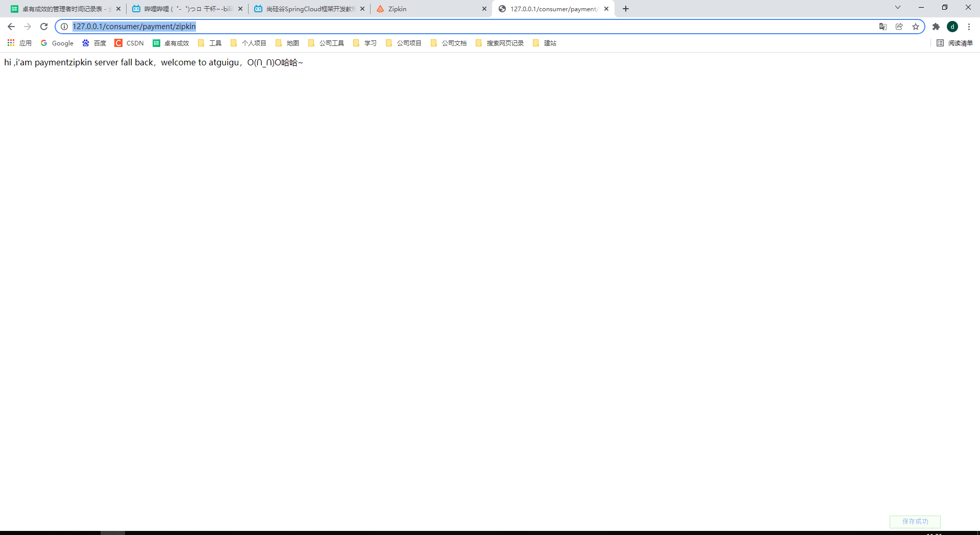The height and width of the screenshot is (535, 980).
Task: Open the Google bookmark
Action: [x=57, y=43]
